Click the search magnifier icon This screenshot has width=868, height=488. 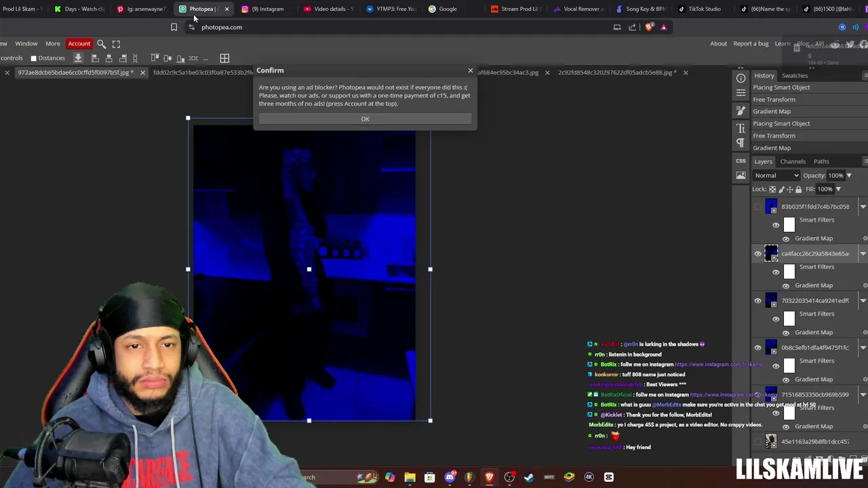click(101, 44)
